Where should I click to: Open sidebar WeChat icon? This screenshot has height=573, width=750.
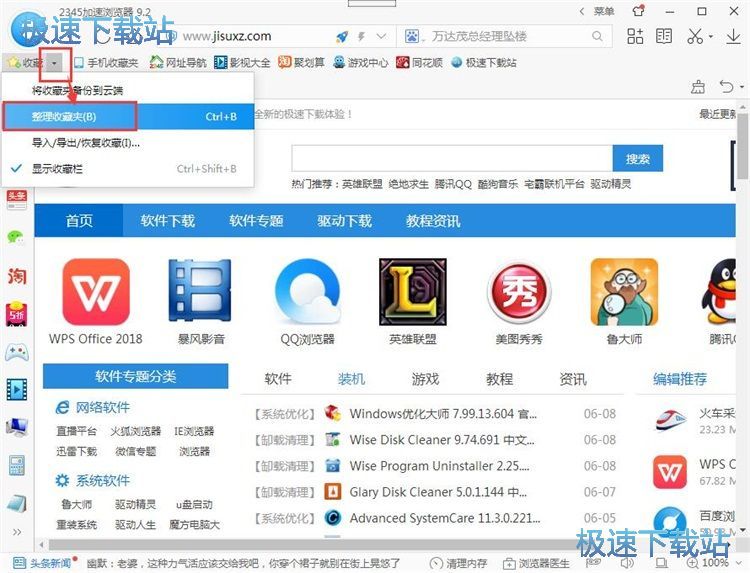(x=16, y=237)
